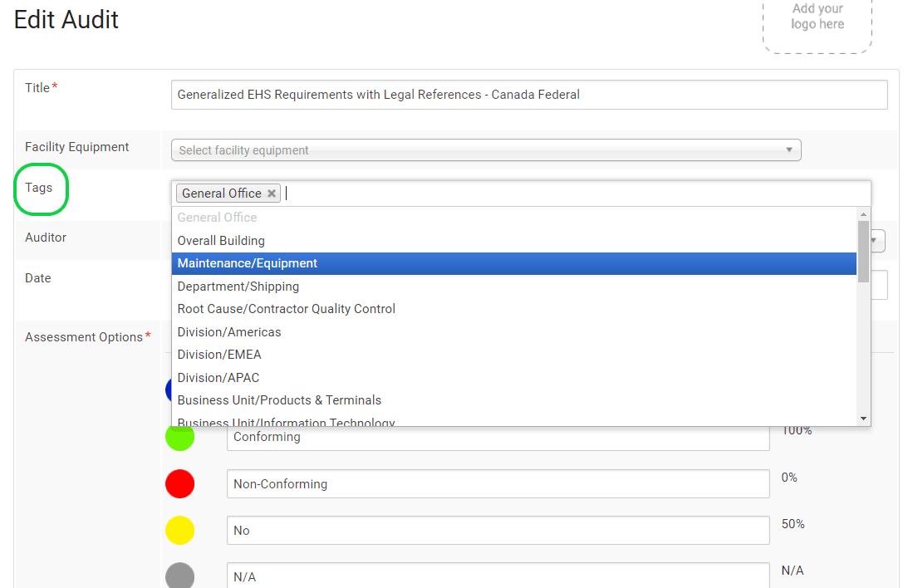Viewport: 908px width, 588px height.
Task: Click the Title text field
Action: pos(528,95)
